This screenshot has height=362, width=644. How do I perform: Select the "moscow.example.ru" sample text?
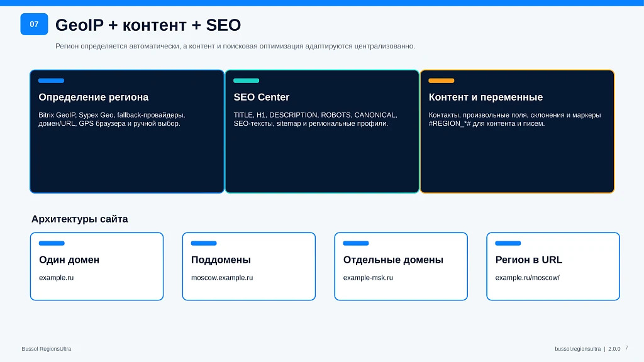222,277
